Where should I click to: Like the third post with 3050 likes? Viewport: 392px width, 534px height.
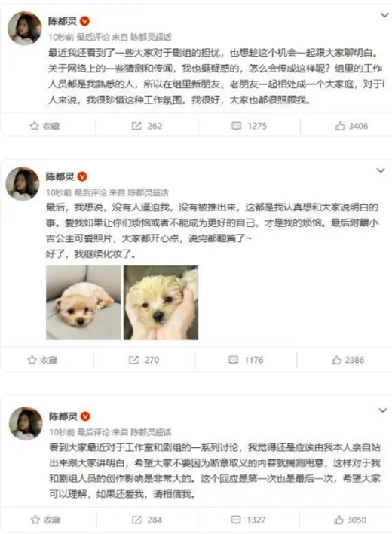(350, 520)
